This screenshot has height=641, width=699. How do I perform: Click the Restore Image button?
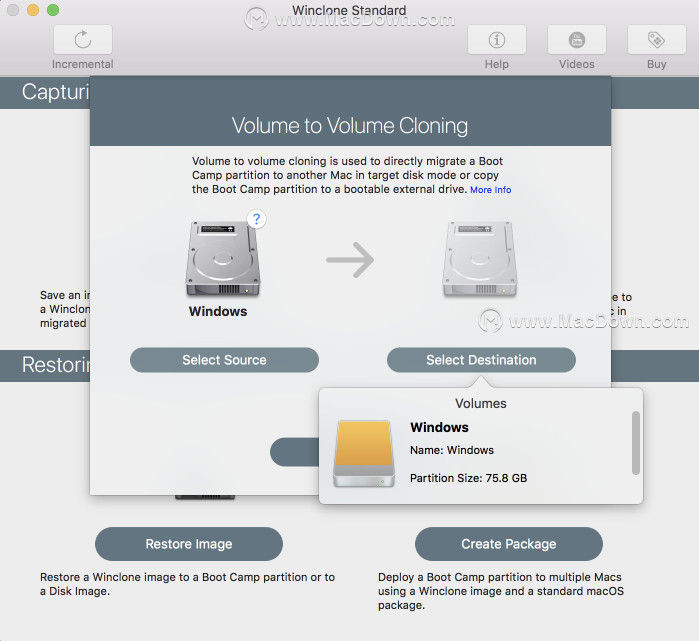(189, 544)
